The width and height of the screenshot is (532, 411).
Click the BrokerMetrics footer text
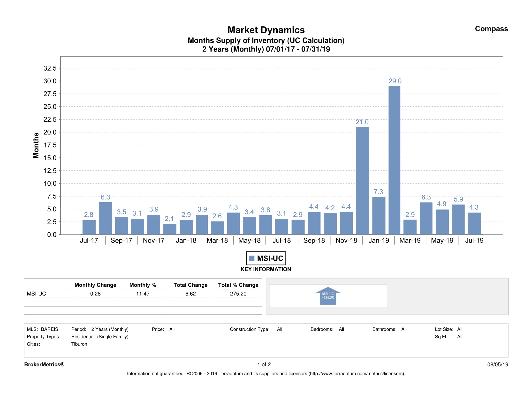44,364
